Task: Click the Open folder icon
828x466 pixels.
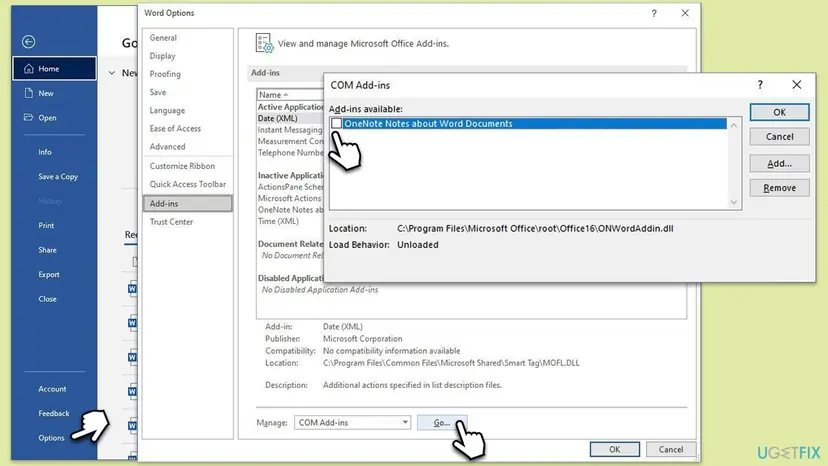Action: 29,117
